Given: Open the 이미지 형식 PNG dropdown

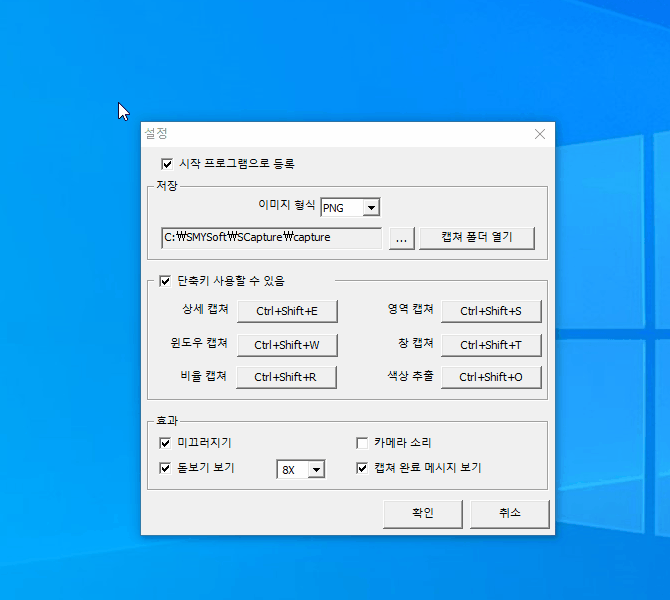Looking at the screenshot, I should (x=371, y=208).
